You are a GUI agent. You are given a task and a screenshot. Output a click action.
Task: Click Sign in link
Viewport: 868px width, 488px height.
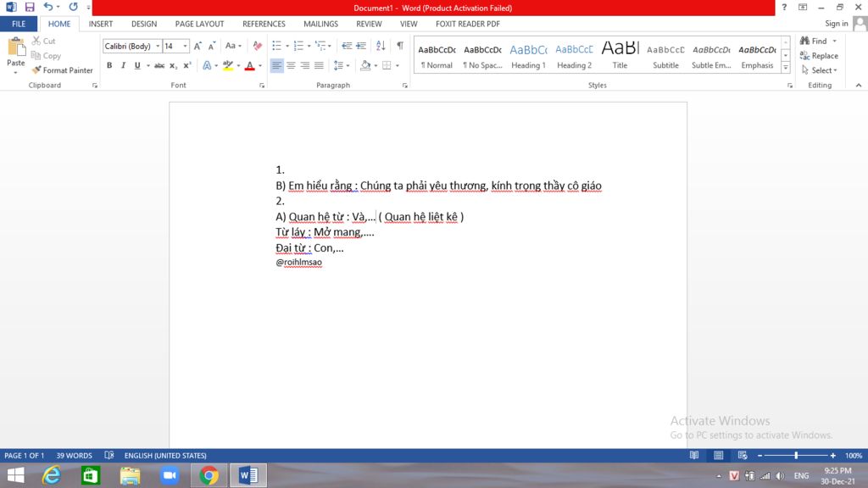pyautogui.click(x=836, y=23)
